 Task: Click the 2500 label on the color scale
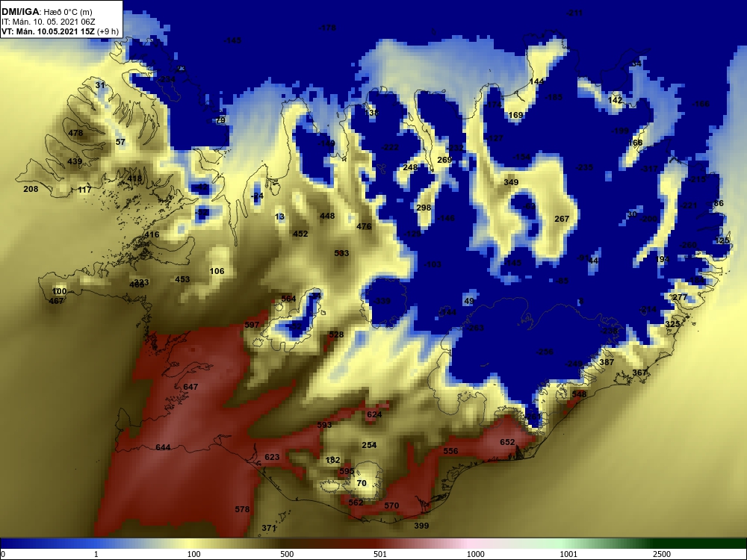tap(661, 554)
